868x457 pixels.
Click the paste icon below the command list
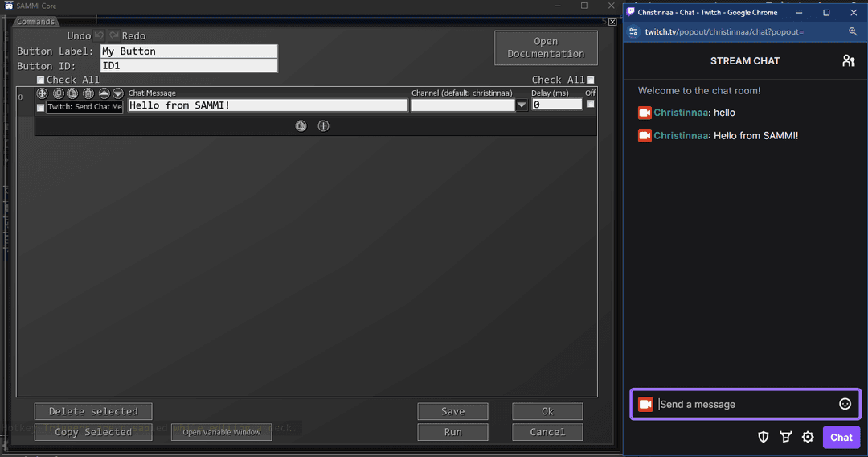301,126
